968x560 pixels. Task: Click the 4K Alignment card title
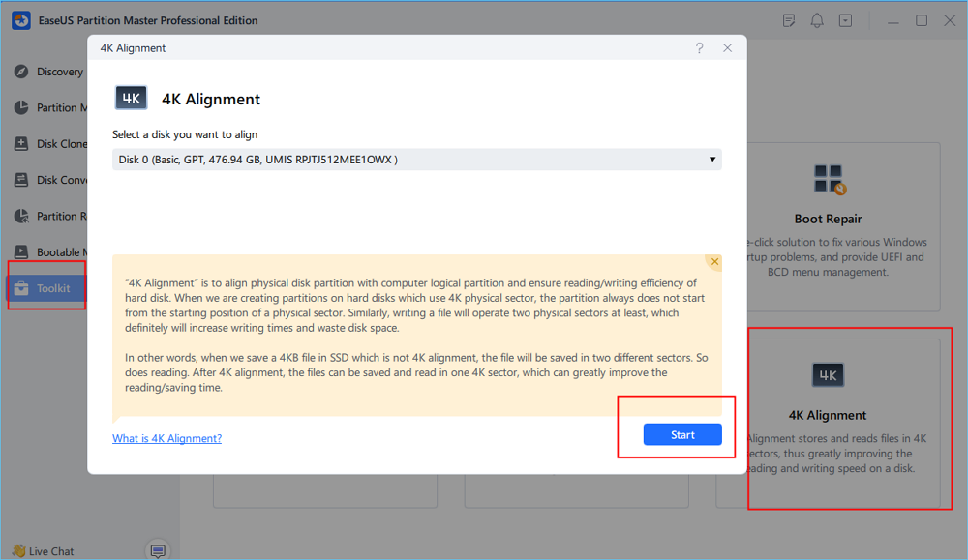(828, 415)
